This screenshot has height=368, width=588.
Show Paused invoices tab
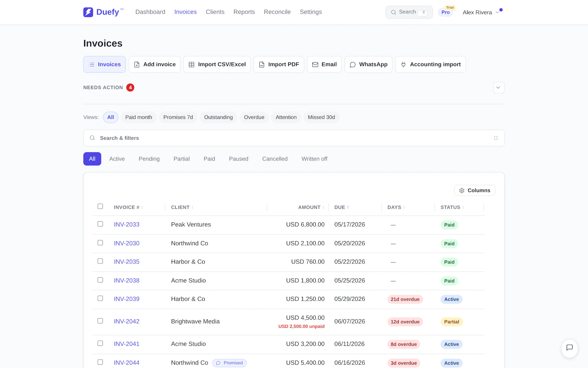pos(239,159)
